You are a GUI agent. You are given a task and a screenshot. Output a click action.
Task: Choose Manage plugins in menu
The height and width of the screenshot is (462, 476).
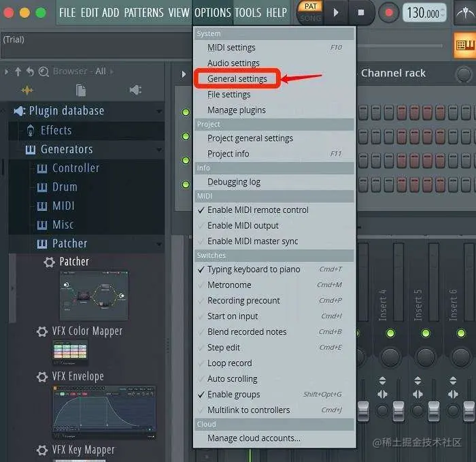(x=274, y=110)
